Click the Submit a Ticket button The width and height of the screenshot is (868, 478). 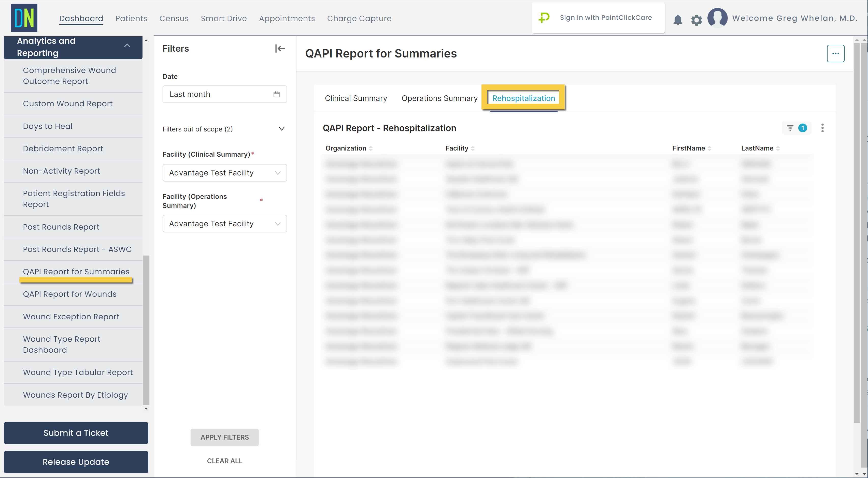pyautogui.click(x=76, y=433)
